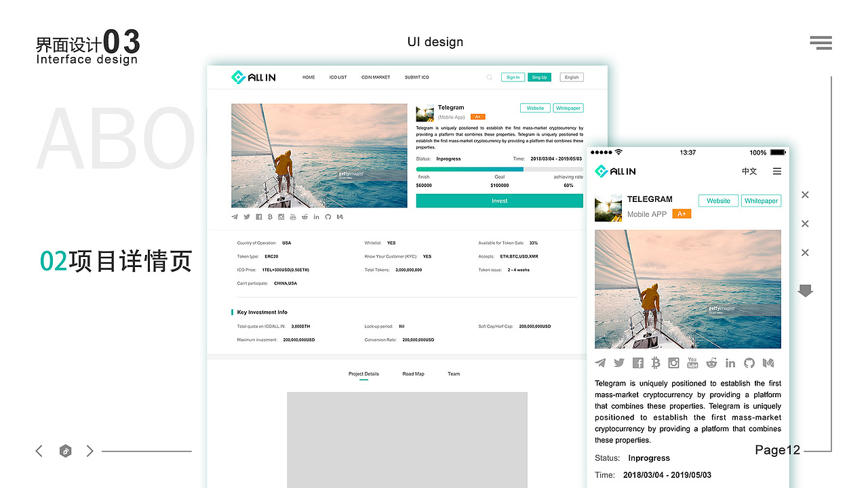Tap Medium icon in mobile mockup
The height and width of the screenshot is (488, 868).
pyautogui.click(x=768, y=363)
